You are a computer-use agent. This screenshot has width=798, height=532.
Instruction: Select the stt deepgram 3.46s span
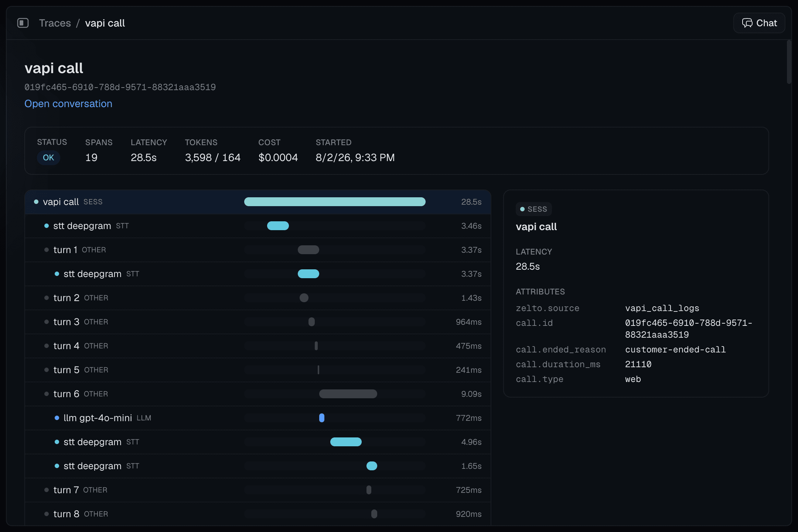[x=258, y=226]
